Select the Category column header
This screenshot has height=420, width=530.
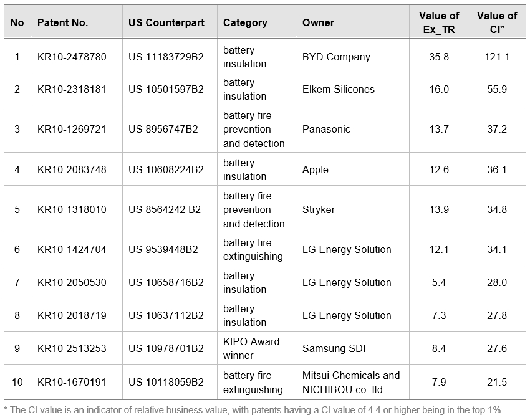245,22
